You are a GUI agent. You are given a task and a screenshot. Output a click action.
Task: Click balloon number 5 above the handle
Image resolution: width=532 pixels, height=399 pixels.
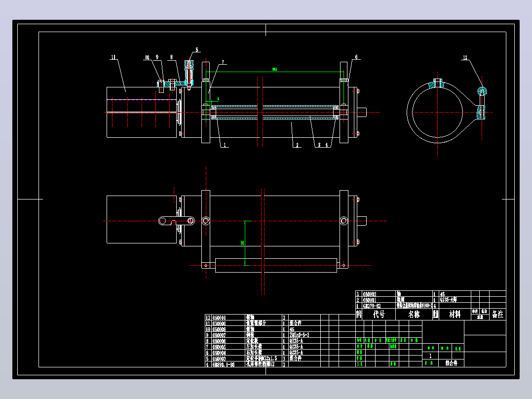[197, 49]
